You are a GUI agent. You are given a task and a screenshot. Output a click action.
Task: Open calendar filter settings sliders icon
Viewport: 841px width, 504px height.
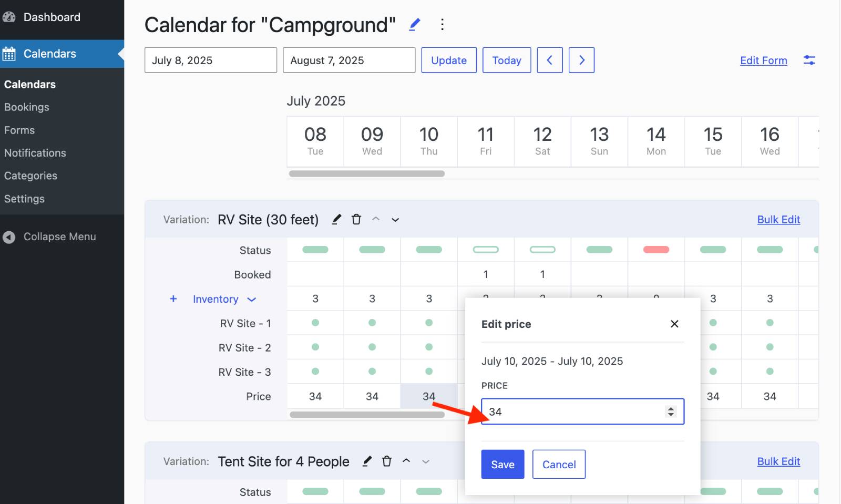809,60
